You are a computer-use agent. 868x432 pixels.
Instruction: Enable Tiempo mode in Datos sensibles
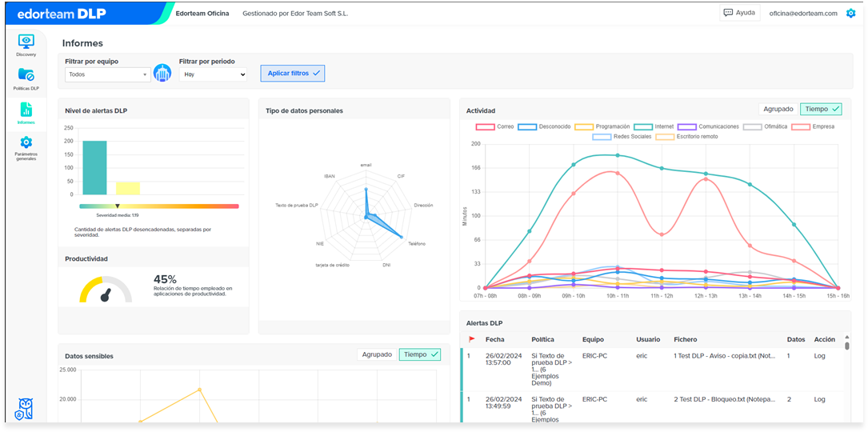pyautogui.click(x=420, y=354)
